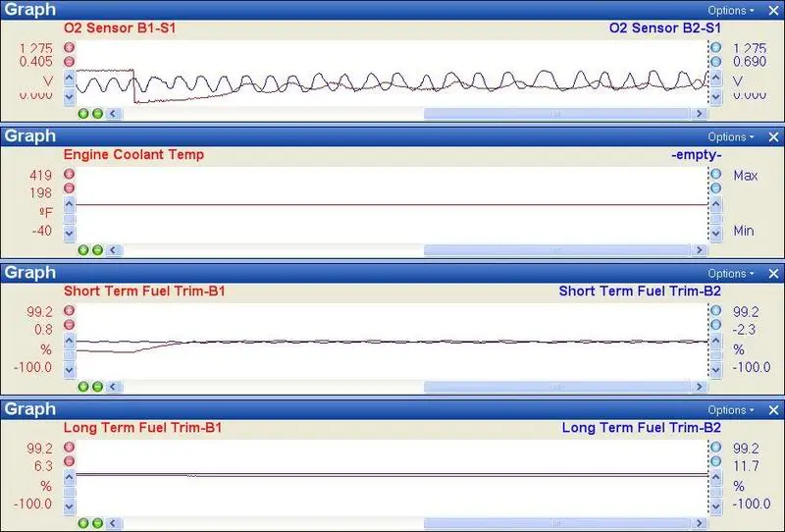Click scroll-right arrow under Short Term Trim graph
785x532 pixels.
coord(699,387)
